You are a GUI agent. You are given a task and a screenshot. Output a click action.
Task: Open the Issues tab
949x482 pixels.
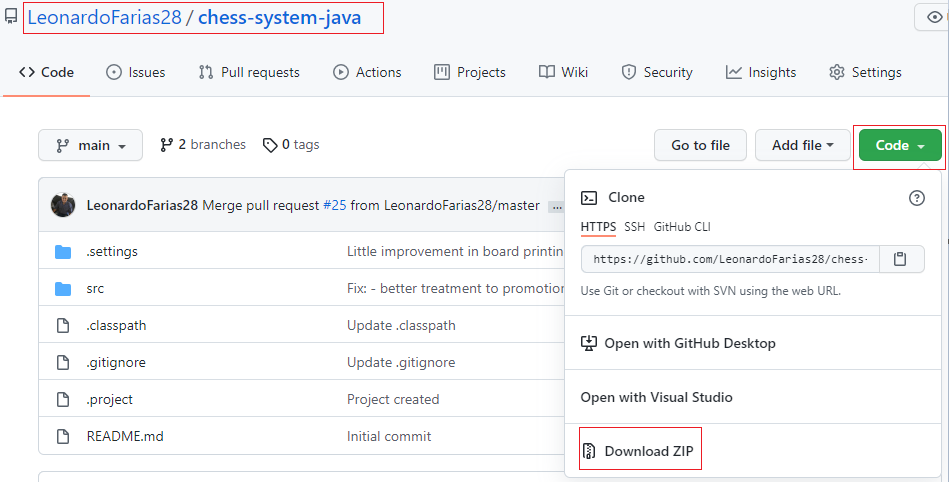pyautogui.click(x=136, y=72)
